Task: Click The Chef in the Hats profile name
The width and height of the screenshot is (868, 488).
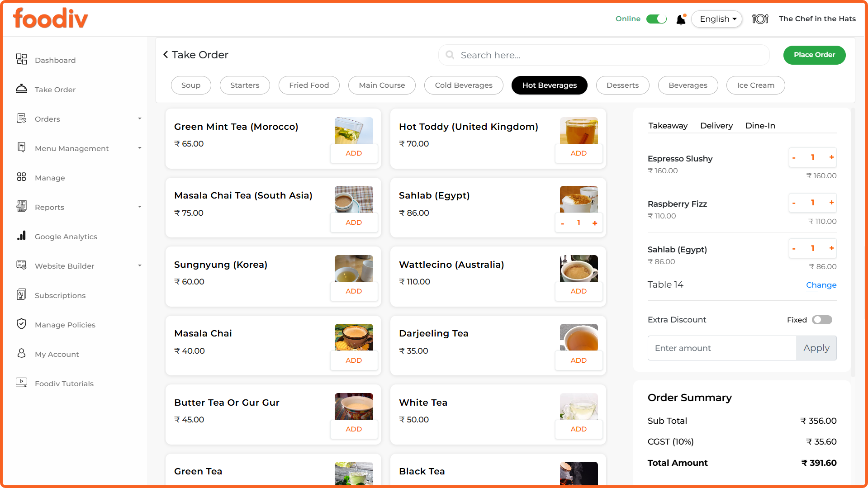Action: click(817, 19)
